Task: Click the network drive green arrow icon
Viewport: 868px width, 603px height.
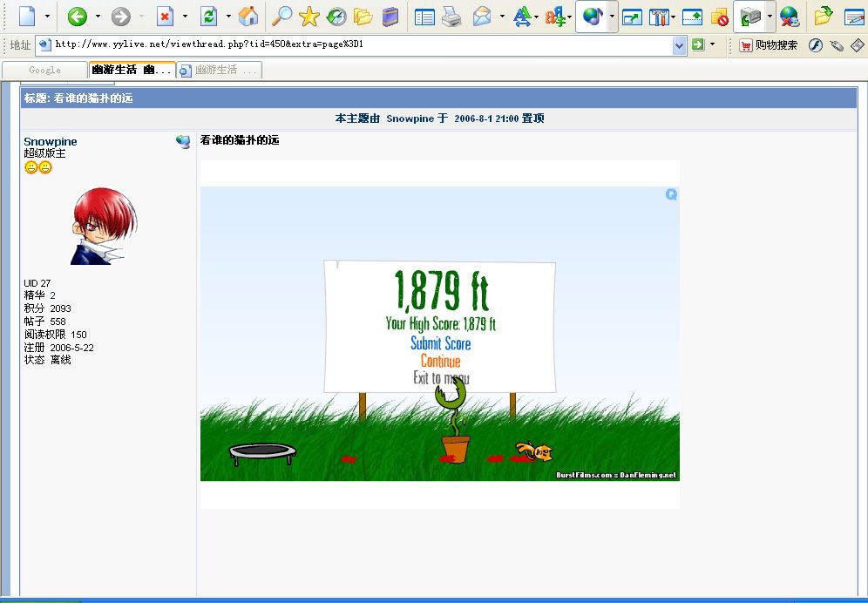Action: coord(750,17)
